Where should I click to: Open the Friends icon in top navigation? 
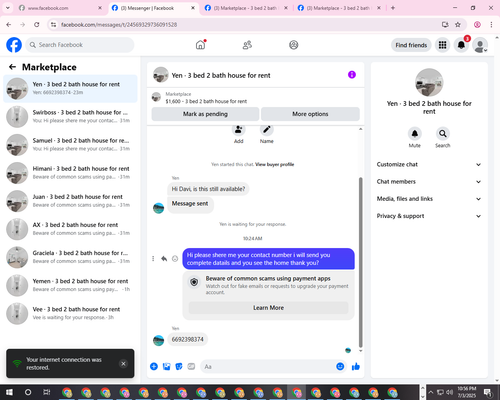pyautogui.click(x=247, y=45)
